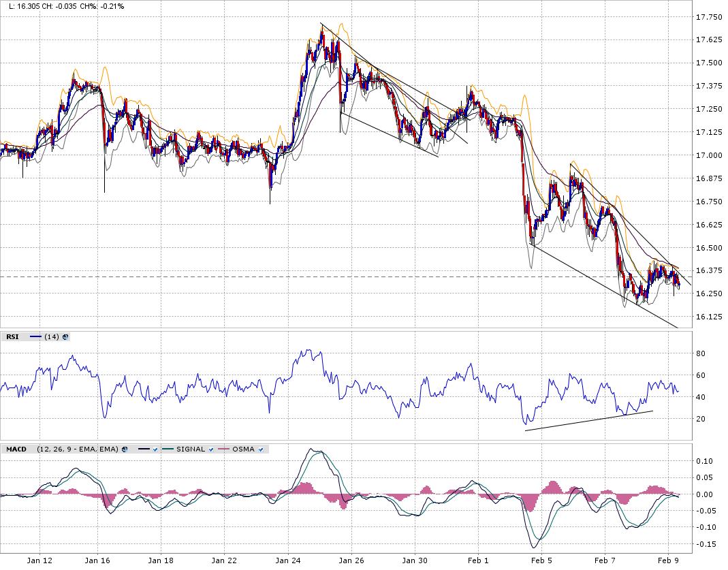Select the trendline drawn under RSI lows
728x570 pixels.
coord(589,420)
